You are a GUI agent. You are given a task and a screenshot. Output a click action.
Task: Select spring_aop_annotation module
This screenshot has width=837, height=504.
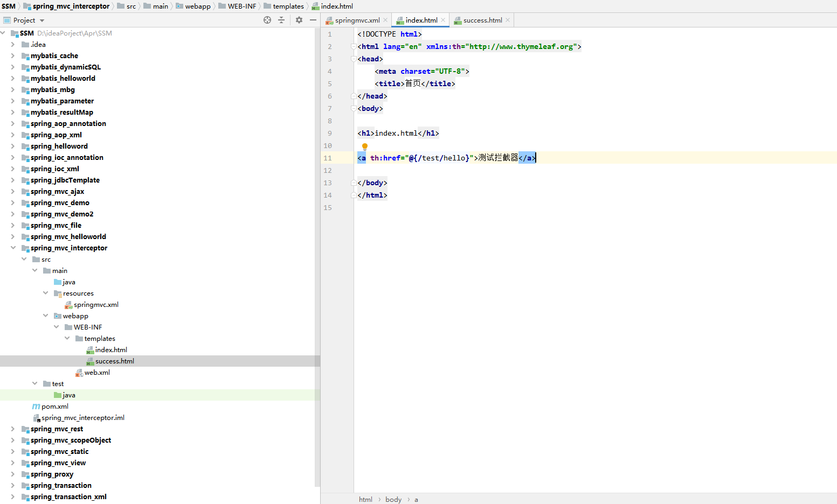(68, 124)
